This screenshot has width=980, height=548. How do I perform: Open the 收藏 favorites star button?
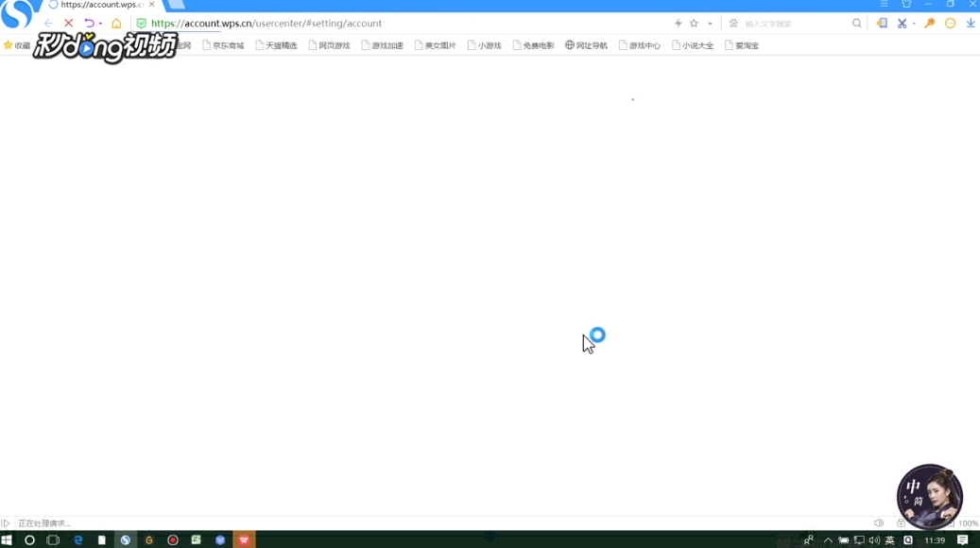coord(17,45)
